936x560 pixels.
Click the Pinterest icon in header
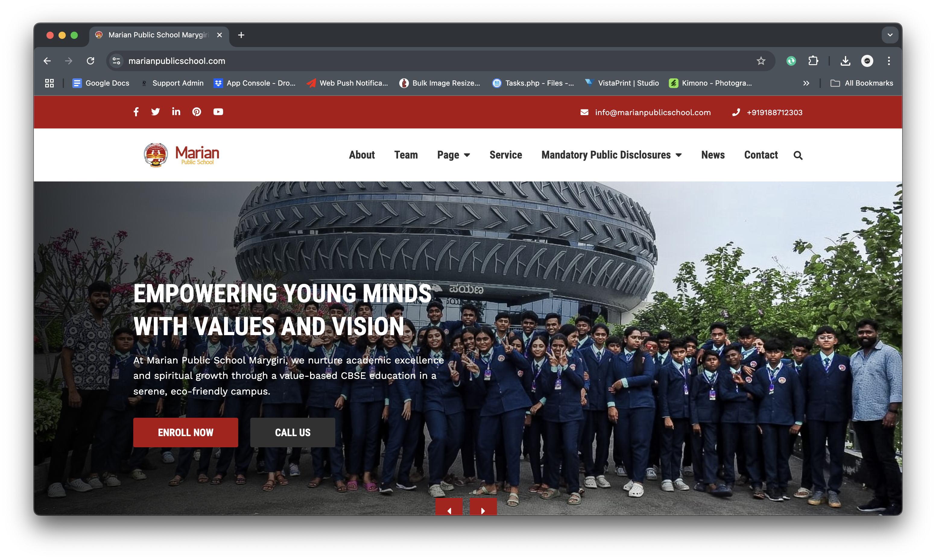[x=197, y=112]
